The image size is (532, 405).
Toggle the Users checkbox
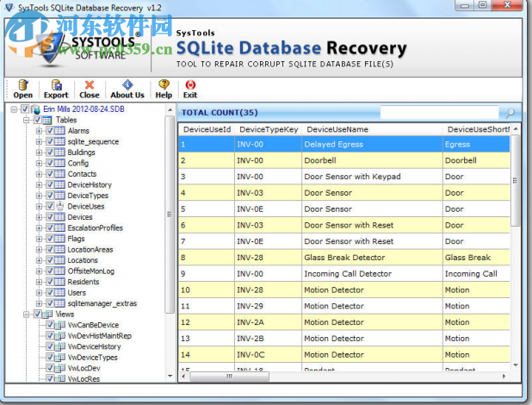pos(50,292)
